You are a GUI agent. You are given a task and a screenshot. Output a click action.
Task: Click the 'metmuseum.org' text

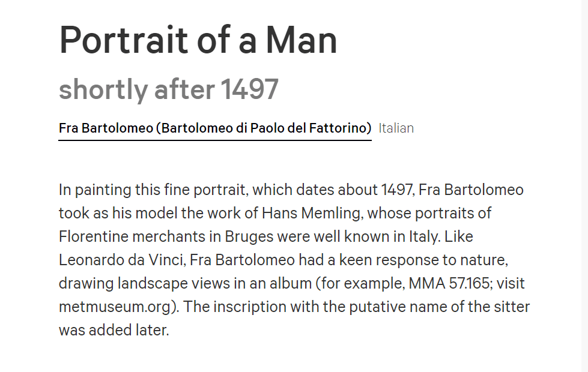115,307
